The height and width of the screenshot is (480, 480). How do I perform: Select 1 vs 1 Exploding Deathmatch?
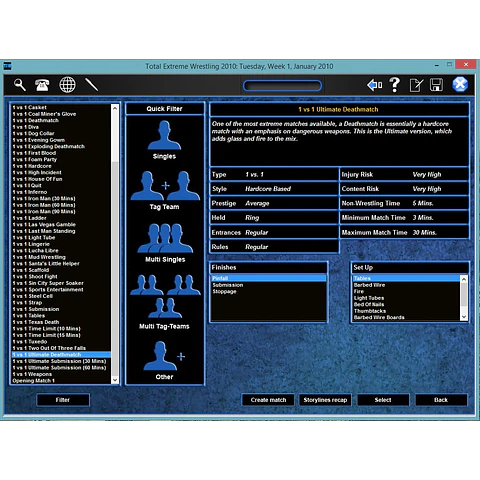pos(61,146)
